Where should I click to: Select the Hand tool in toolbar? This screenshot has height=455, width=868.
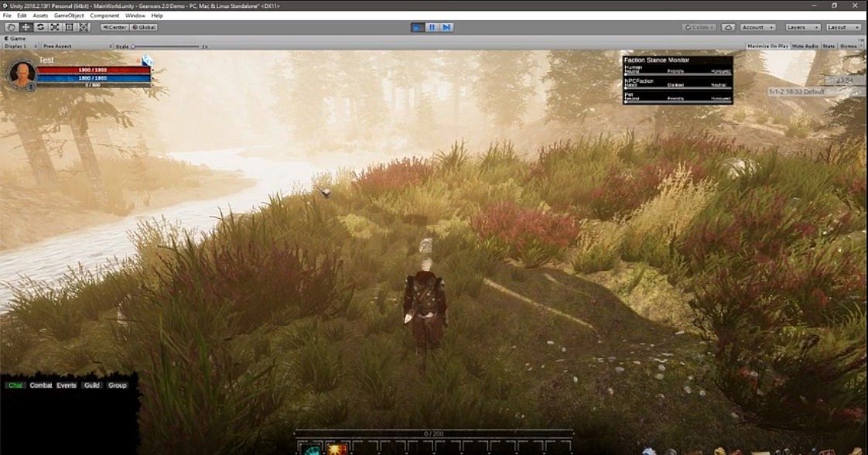pyautogui.click(x=11, y=27)
